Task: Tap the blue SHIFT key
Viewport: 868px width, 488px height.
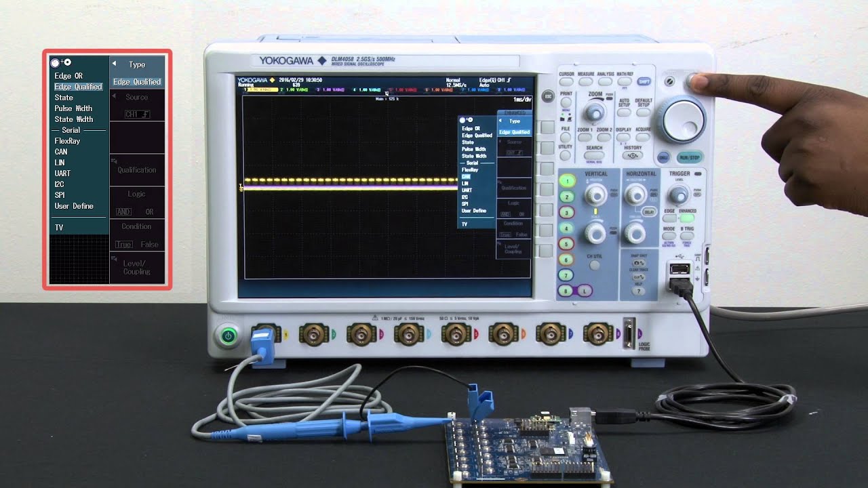Action: (644, 81)
